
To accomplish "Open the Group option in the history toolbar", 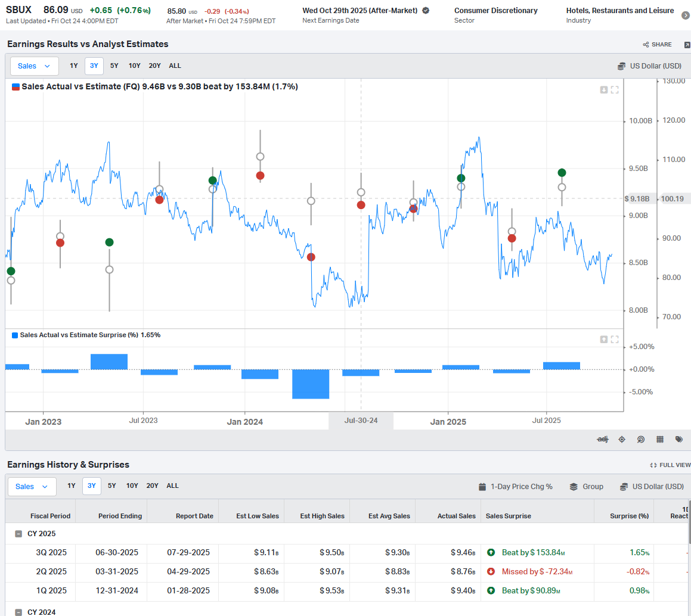I will (x=587, y=487).
